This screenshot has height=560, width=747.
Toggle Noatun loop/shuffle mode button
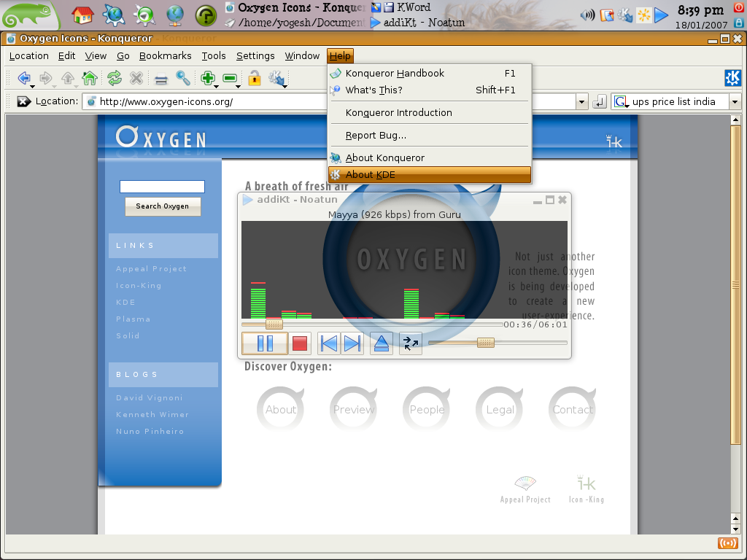(x=410, y=343)
